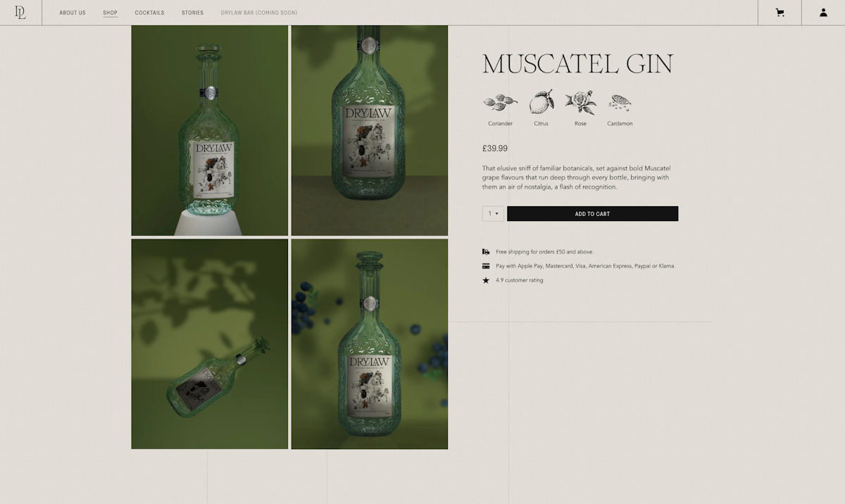View the bottle with blueberries image
This screenshot has width=845, height=504.
coord(370,344)
